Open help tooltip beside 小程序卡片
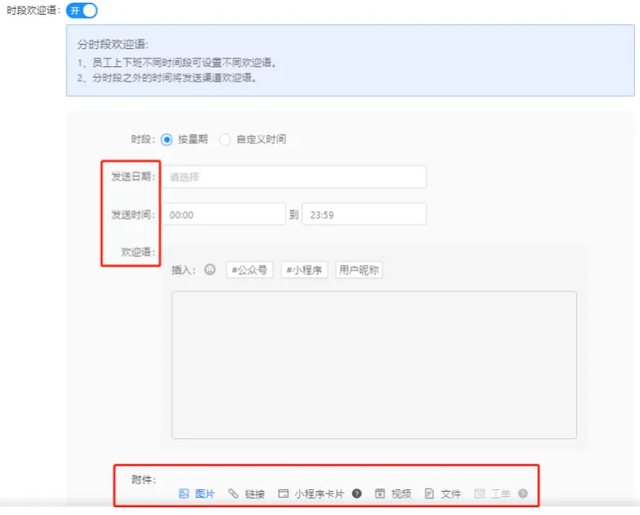 tap(357, 494)
